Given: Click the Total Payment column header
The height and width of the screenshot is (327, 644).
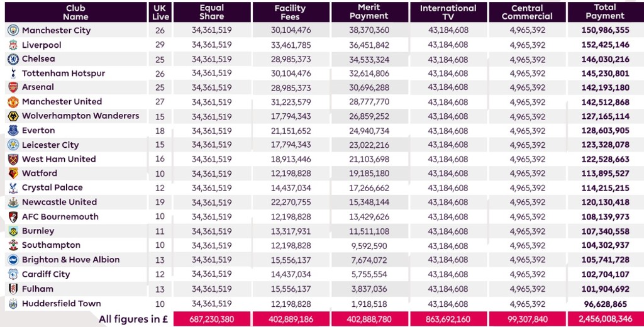Looking at the screenshot, I should [604, 12].
